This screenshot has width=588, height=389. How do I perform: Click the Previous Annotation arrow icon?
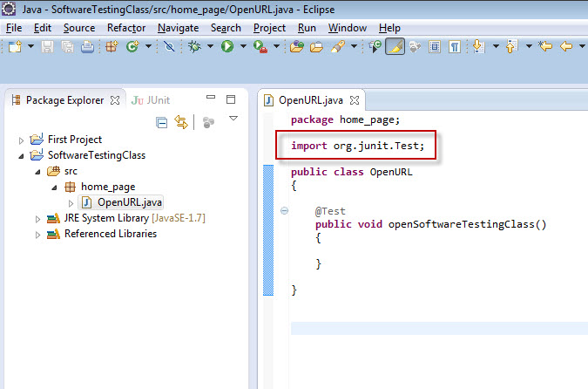[512, 46]
